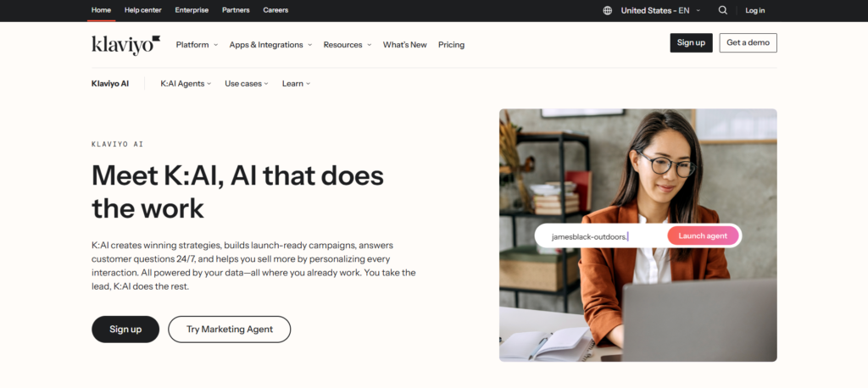Click the globe language icon
Screen dimensions: 868x388
pyautogui.click(x=607, y=10)
